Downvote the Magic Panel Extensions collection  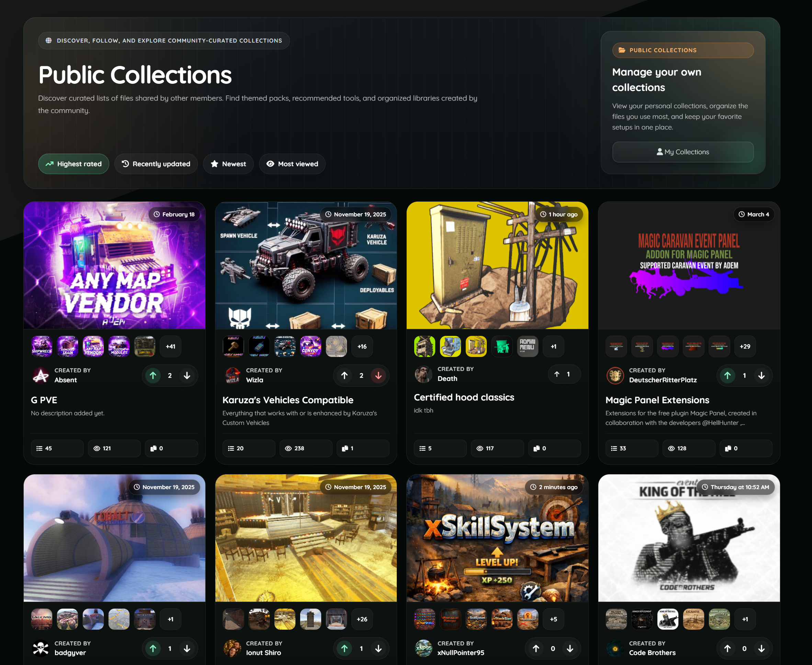click(x=761, y=375)
